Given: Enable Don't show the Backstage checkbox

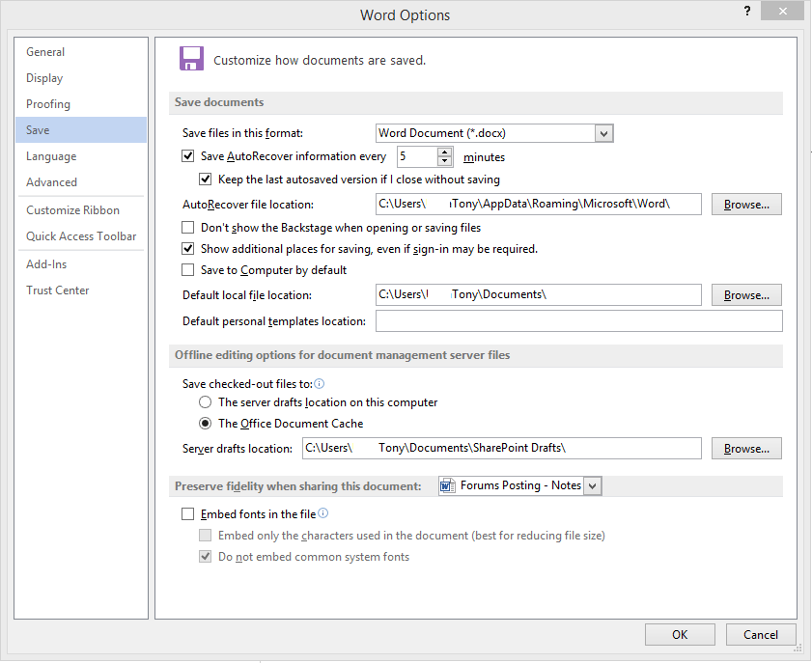Looking at the screenshot, I should tap(187, 227).
